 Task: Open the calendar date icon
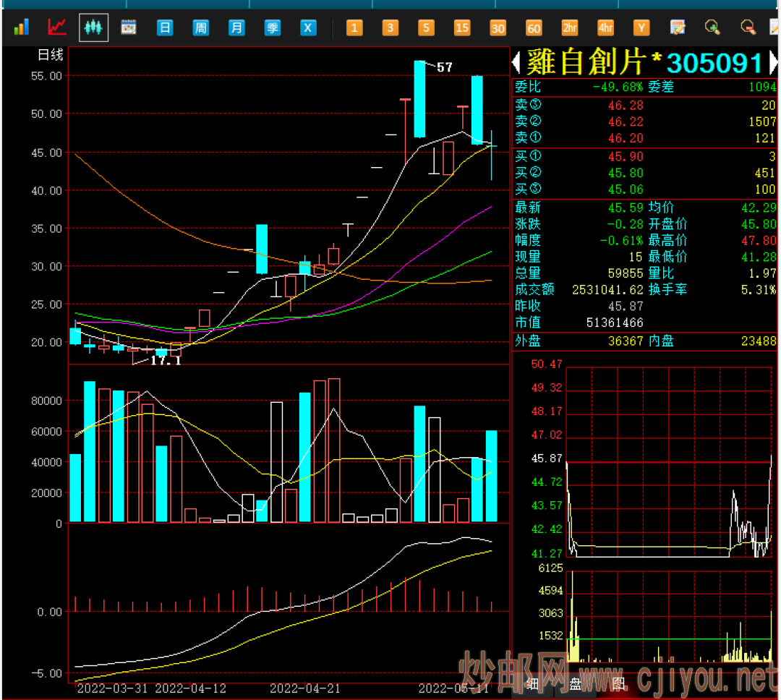coord(129,27)
